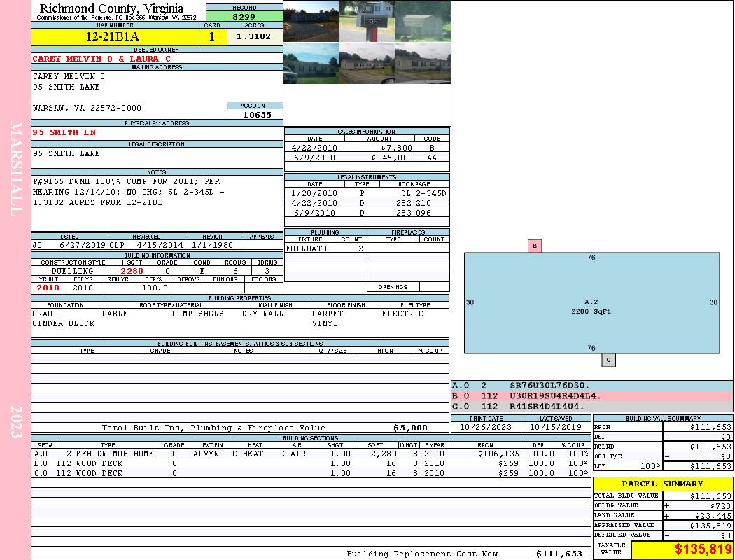Click the ELECTRIC fuel type
735x560 pixels.
tap(402, 314)
